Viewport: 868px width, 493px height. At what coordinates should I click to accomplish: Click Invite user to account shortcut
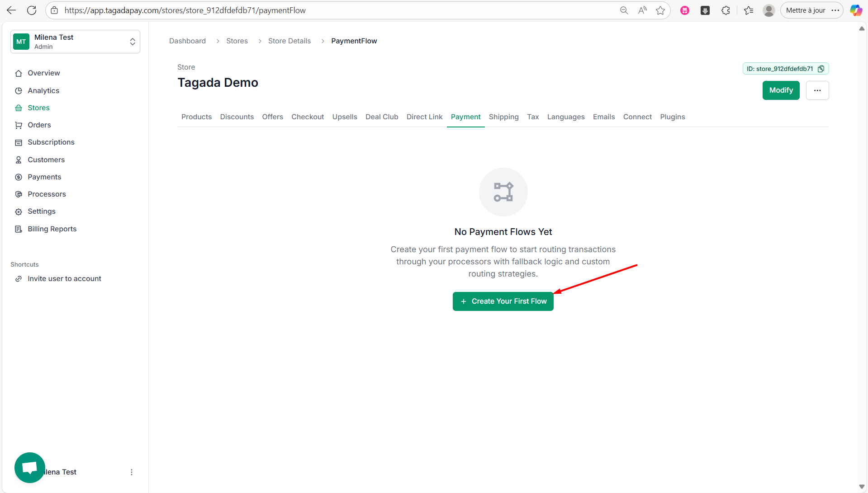pyautogui.click(x=64, y=279)
